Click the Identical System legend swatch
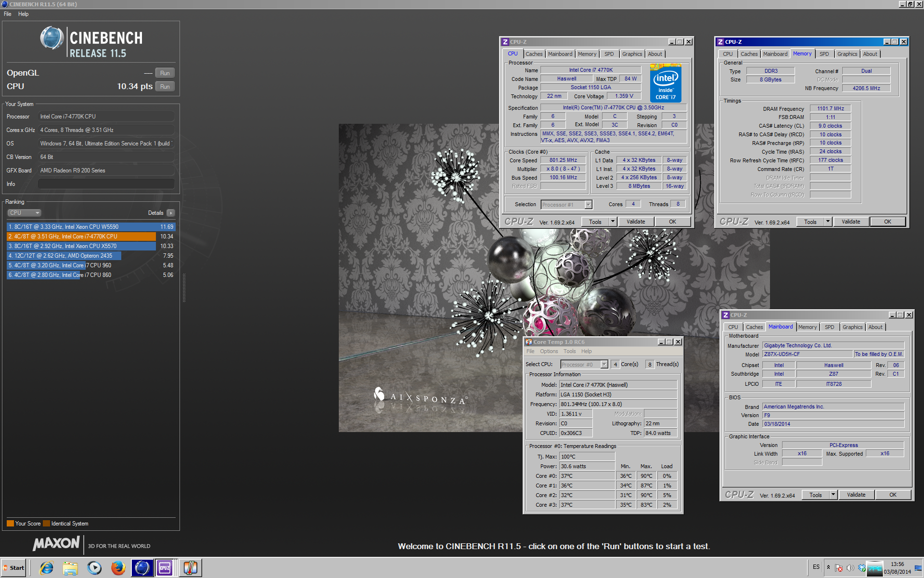The height and width of the screenshot is (578, 924). 46,524
